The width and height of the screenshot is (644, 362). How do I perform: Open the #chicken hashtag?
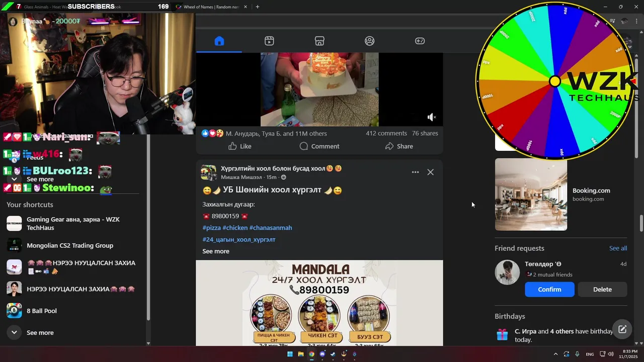point(235,228)
